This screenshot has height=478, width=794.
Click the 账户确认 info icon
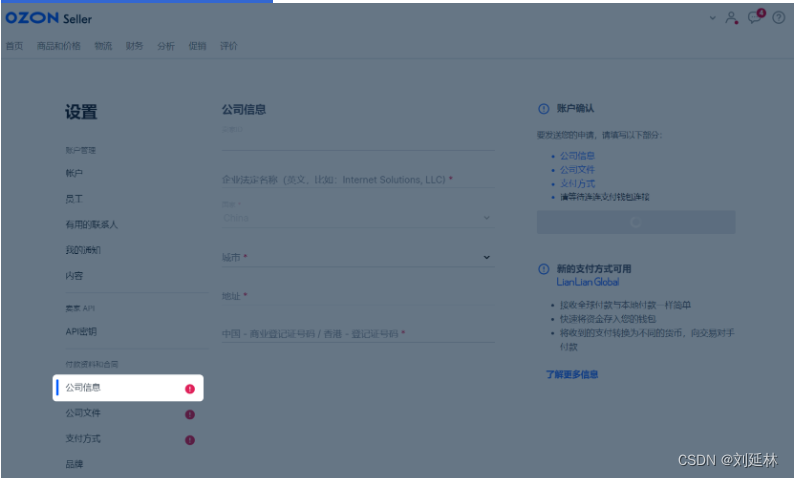coord(543,108)
